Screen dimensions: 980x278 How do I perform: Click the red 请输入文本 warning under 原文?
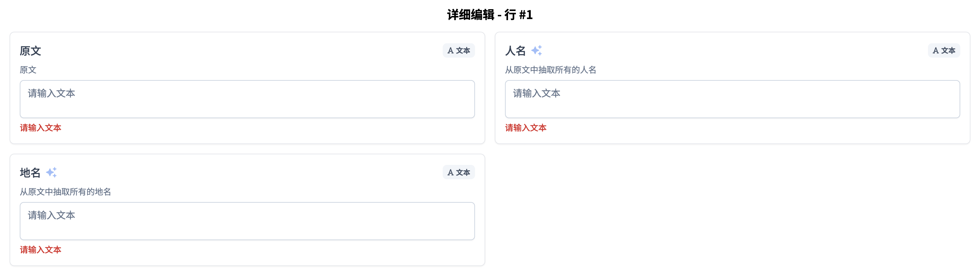tap(40, 128)
